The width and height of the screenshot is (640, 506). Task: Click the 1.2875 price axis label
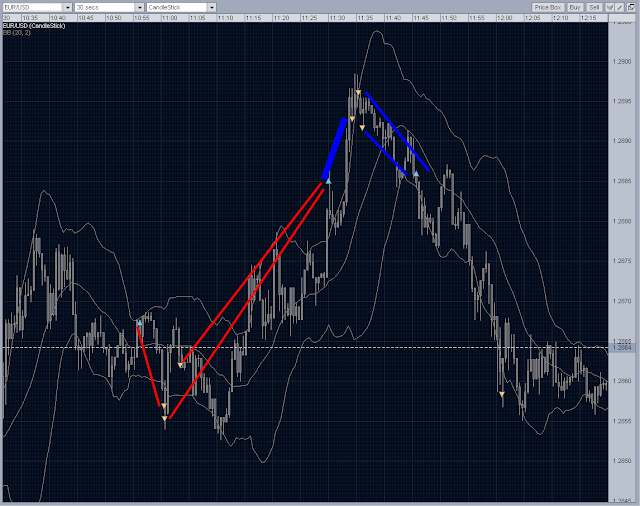[x=622, y=261]
